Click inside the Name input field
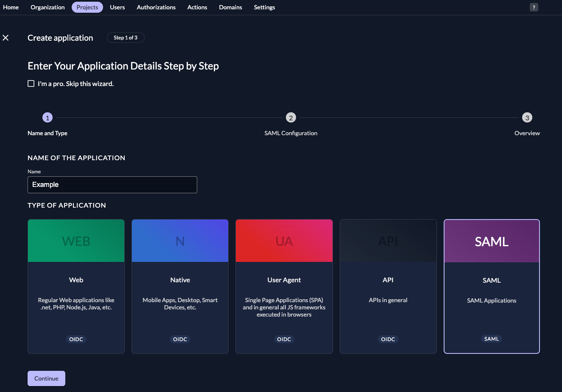Viewport: 562px width, 392px height. pos(112,184)
